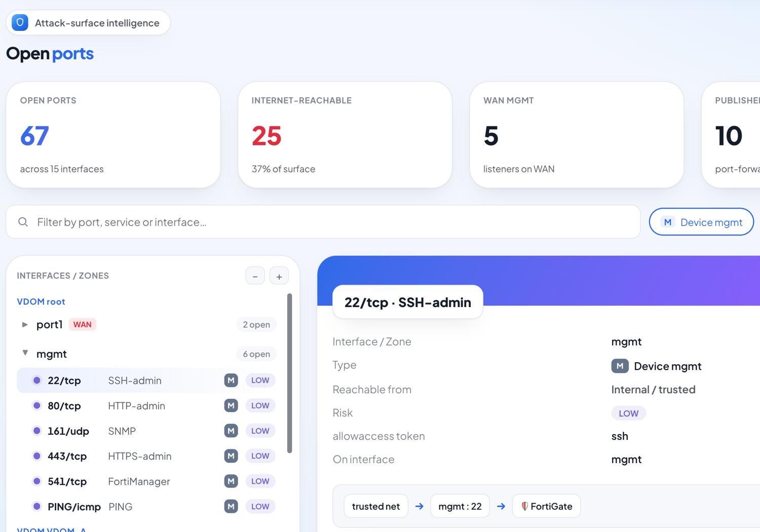Click the FortiGate shield icon
This screenshot has height=532, width=760.
(525, 506)
